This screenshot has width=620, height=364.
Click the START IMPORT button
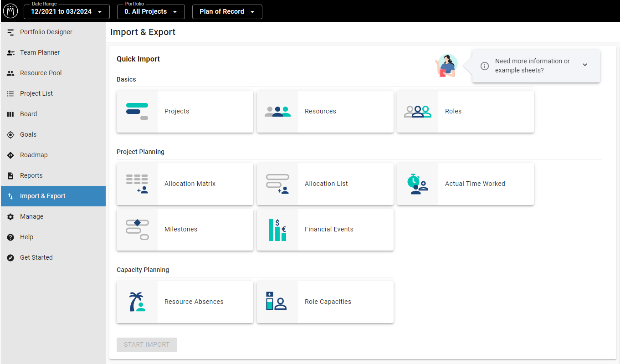(147, 345)
